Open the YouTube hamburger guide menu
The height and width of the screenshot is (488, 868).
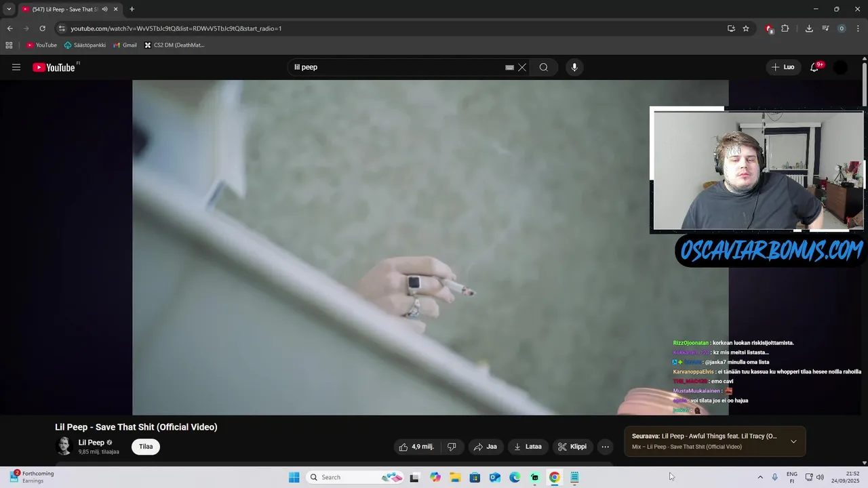16,67
